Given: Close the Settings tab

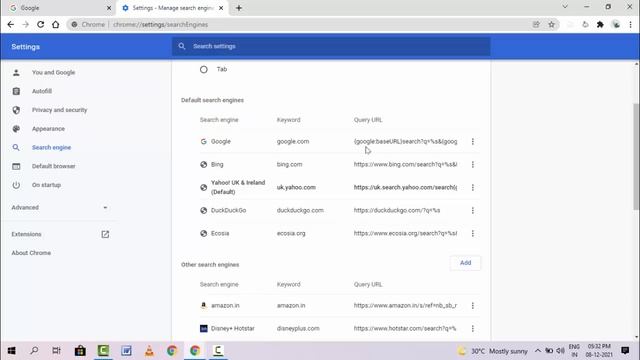Looking at the screenshot, I should 221,8.
